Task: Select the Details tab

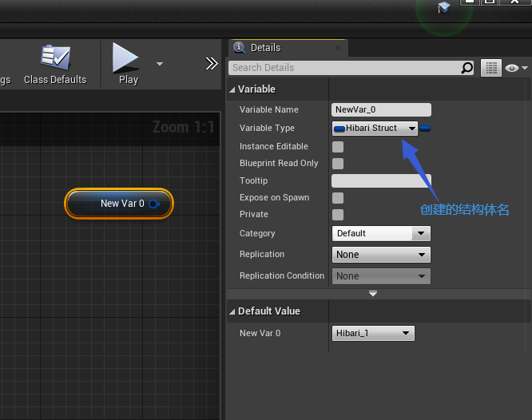Action: pos(265,48)
